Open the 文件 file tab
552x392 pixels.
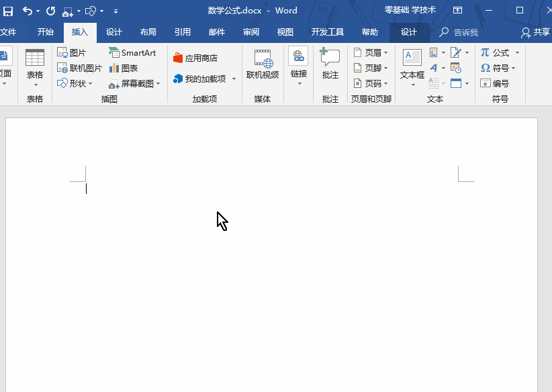tap(8, 32)
